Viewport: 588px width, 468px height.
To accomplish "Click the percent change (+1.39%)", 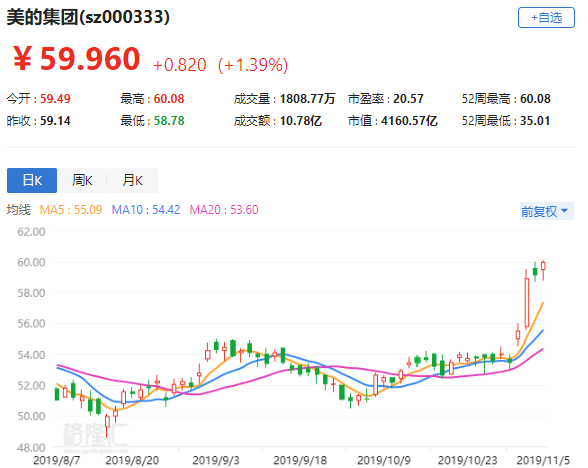I will tap(253, 64).
